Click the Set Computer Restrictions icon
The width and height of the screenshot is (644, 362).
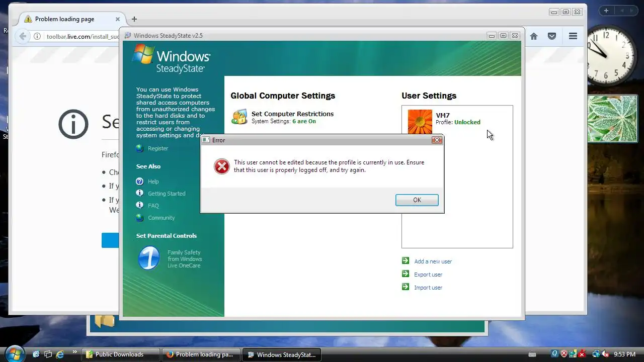[239, 117]
